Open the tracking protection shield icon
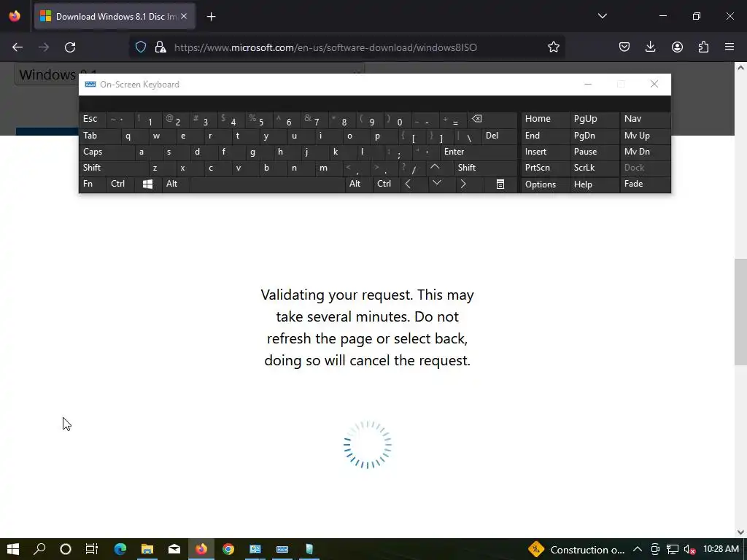This screenshot has height=560, width=747. pos(141,47)
